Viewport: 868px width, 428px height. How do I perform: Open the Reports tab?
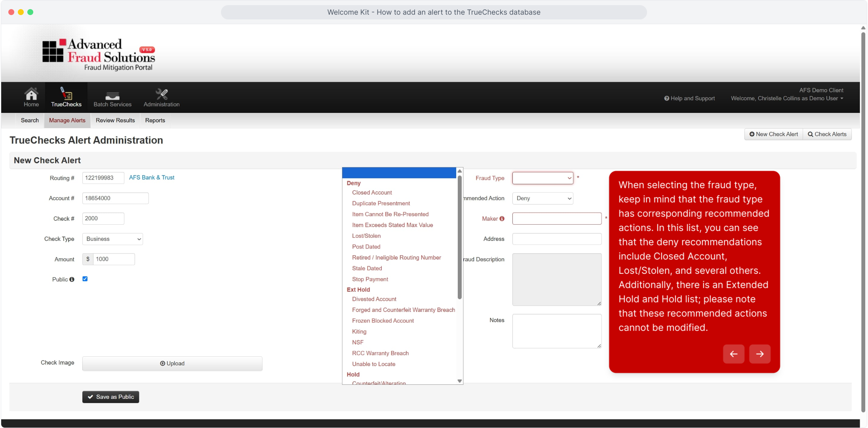pos(155,120)
